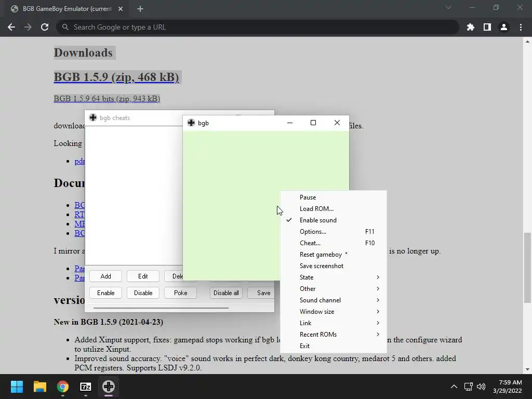532x399 pixels.
Task: Maximize the bgb emulator window
Action: (313, 123)
